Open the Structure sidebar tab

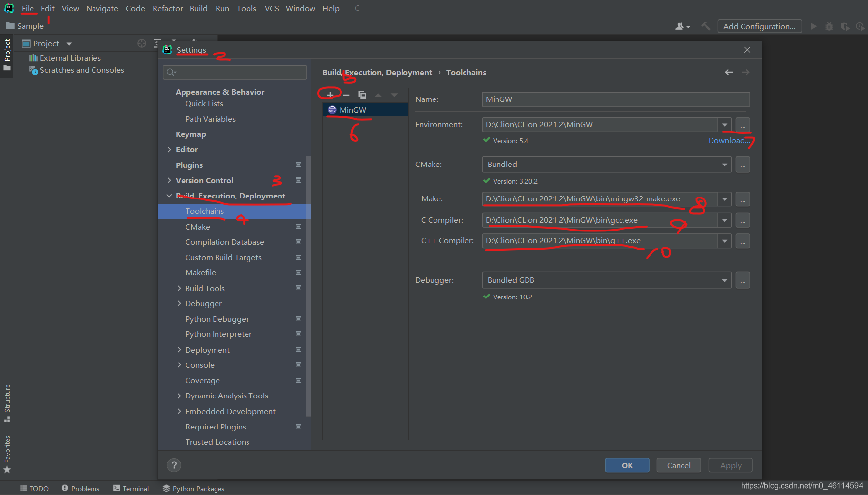pos(7,402)
